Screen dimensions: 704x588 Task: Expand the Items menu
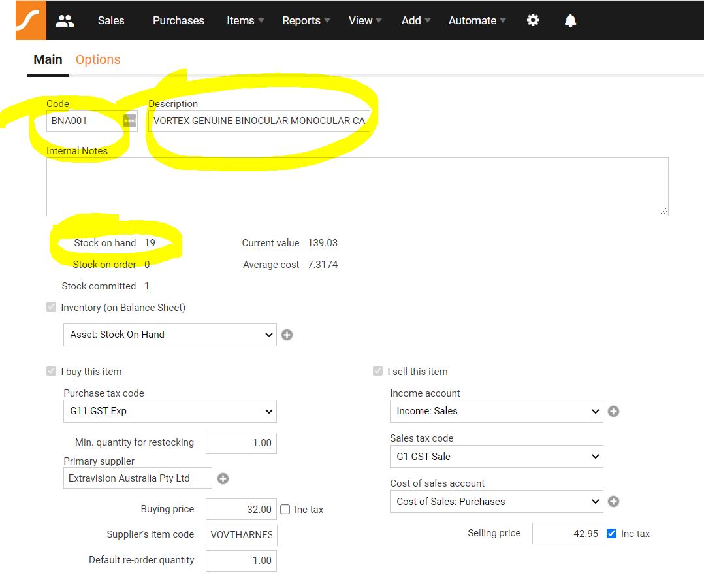[x=245, y=21]
